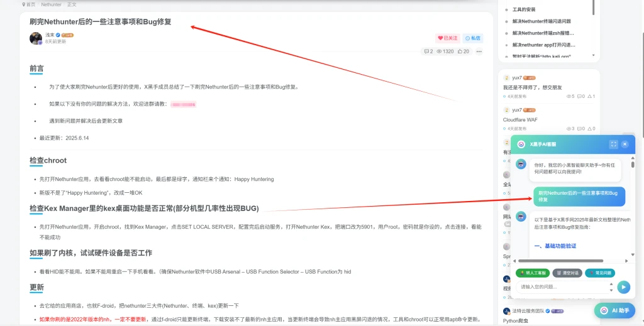Screen dimensions: 644x326
Task: Toggle the AI 助手 floating button
Action: (x=614, y=310)
